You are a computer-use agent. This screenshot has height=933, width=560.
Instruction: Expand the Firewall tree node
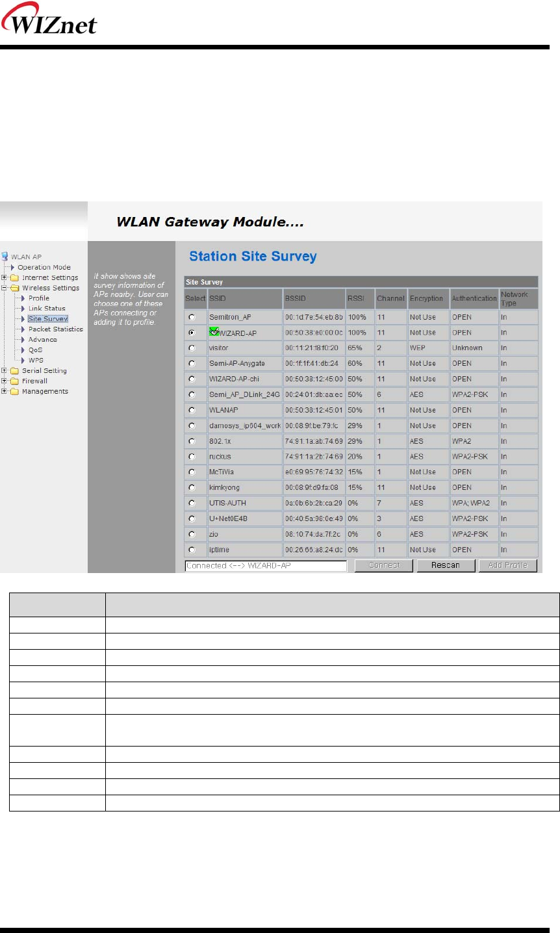click(5, 381)
